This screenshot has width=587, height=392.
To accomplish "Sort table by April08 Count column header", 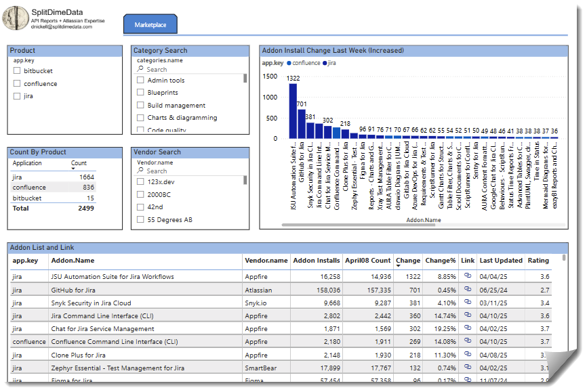I will coord(367,261).
